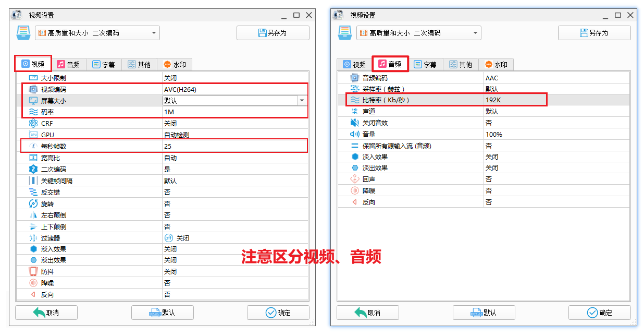The height and width of the screenshot is (335, 644).
Task: Click 确定 button in left window
Action: coord(278,313)
